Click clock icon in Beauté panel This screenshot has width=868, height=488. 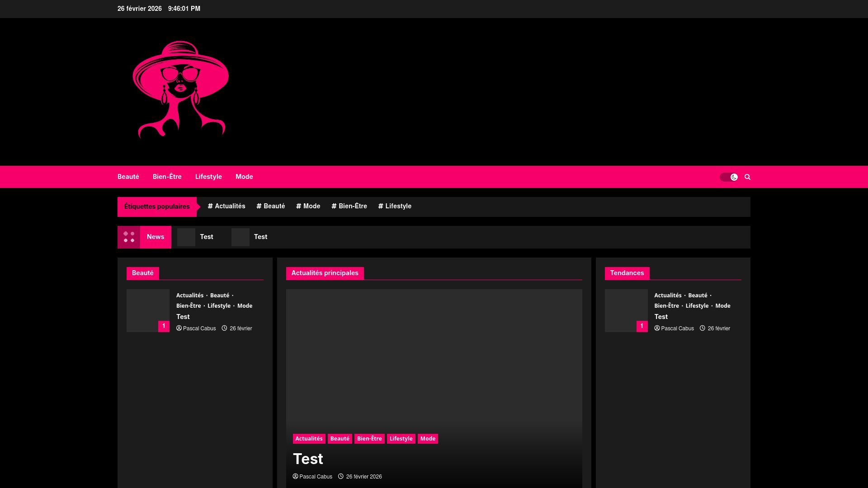pos(224,328)
